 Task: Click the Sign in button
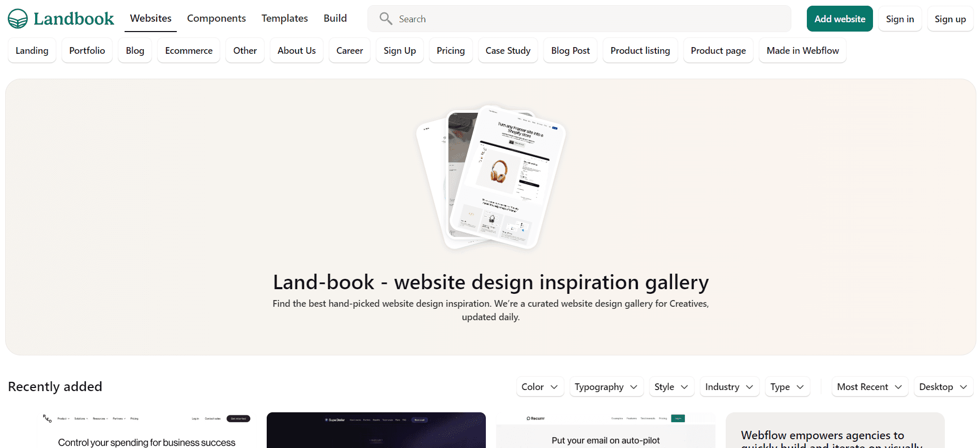click(900, 19)
